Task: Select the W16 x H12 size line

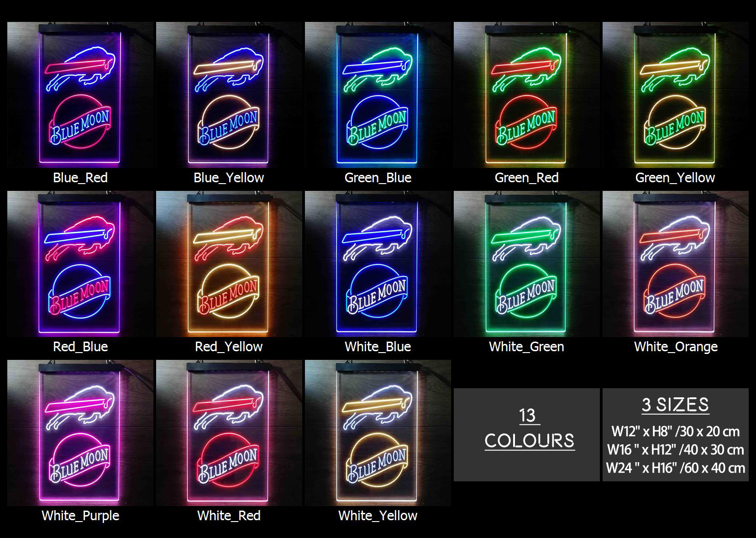Action: tap(676, 450)
